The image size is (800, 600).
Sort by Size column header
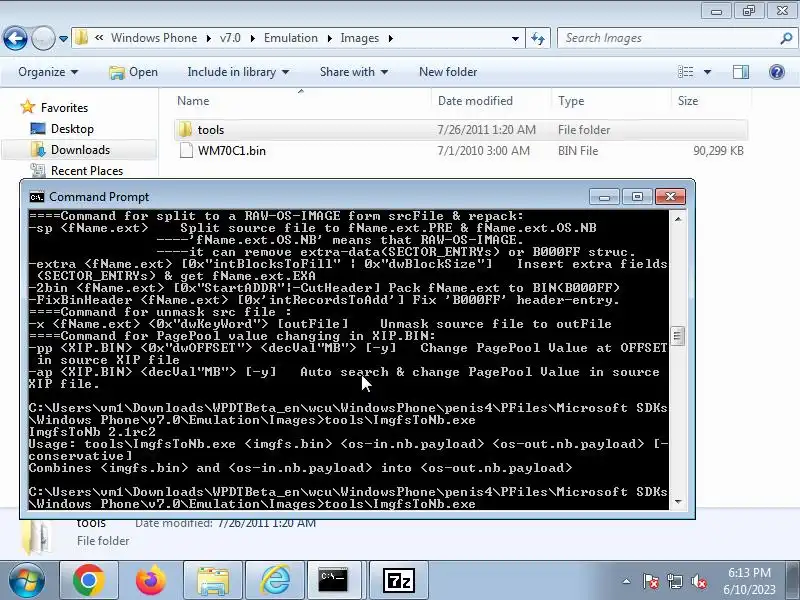(711, 101)
